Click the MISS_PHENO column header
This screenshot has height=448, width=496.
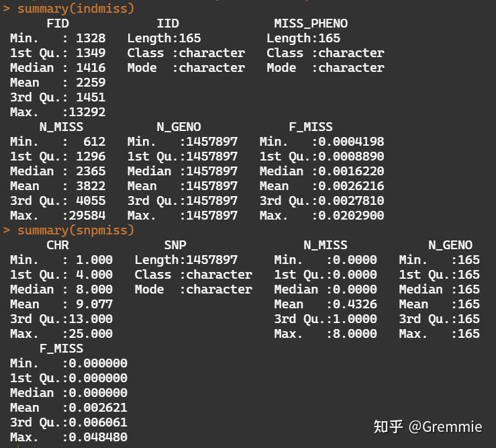(311, 24)
